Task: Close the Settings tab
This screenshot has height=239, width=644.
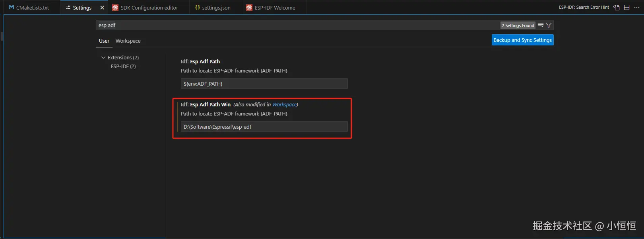Action: [x=102, y=8]
